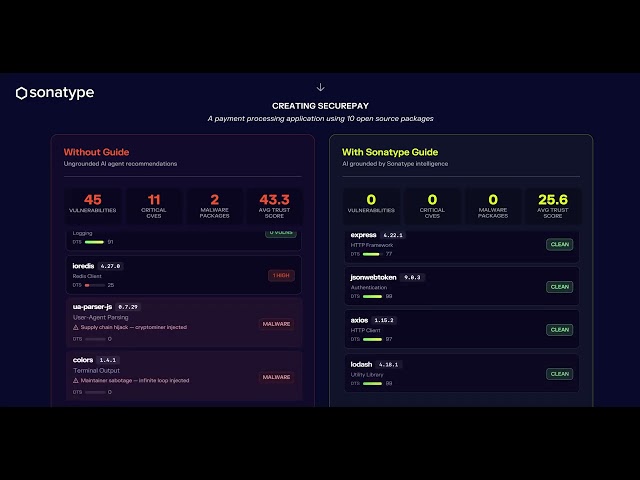The height and width of the screenshot is (480, 640).
Task: Click the DTS bar for lodash
Action: 372,384
